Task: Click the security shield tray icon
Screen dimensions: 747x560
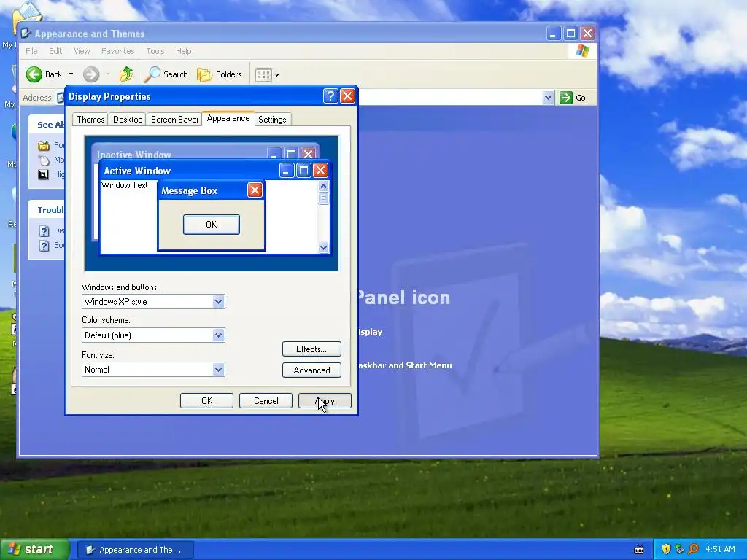Action: (x=666, y=549)
